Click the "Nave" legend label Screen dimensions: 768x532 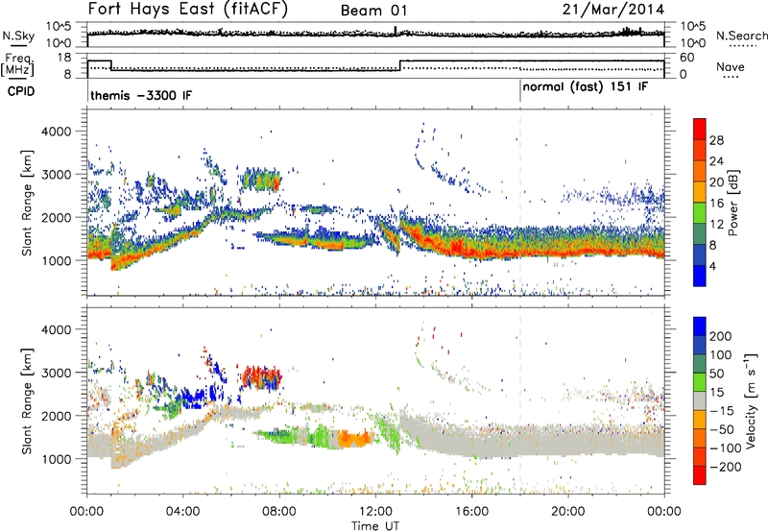[731, 66]
